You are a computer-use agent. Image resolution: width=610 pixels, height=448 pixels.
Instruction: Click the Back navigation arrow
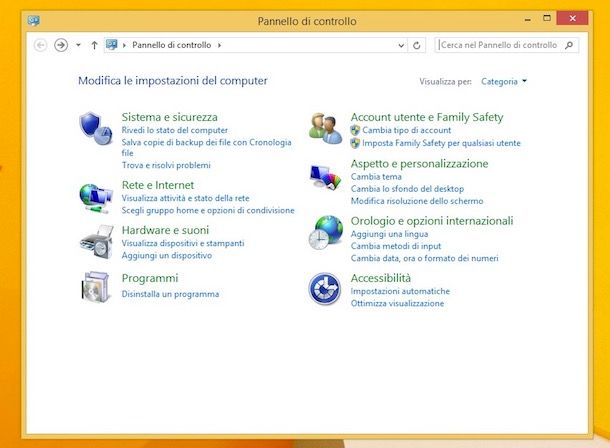(40, 45)
